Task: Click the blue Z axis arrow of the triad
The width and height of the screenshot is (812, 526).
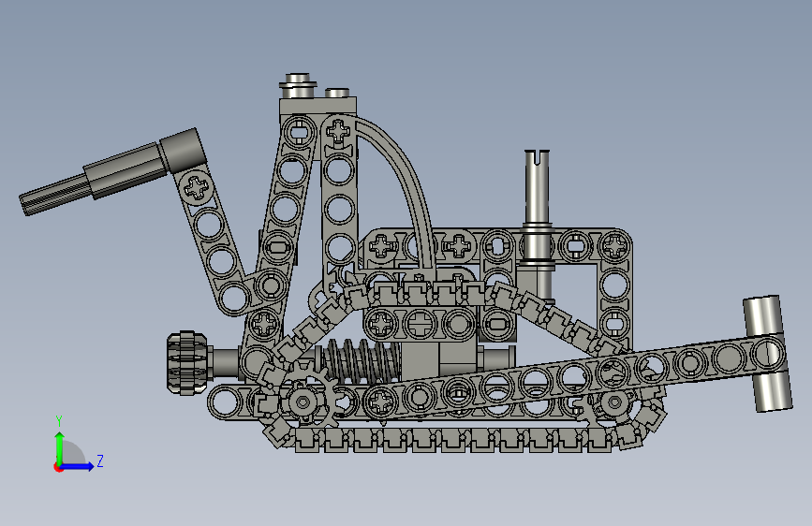Action: [x=78, y=466]
